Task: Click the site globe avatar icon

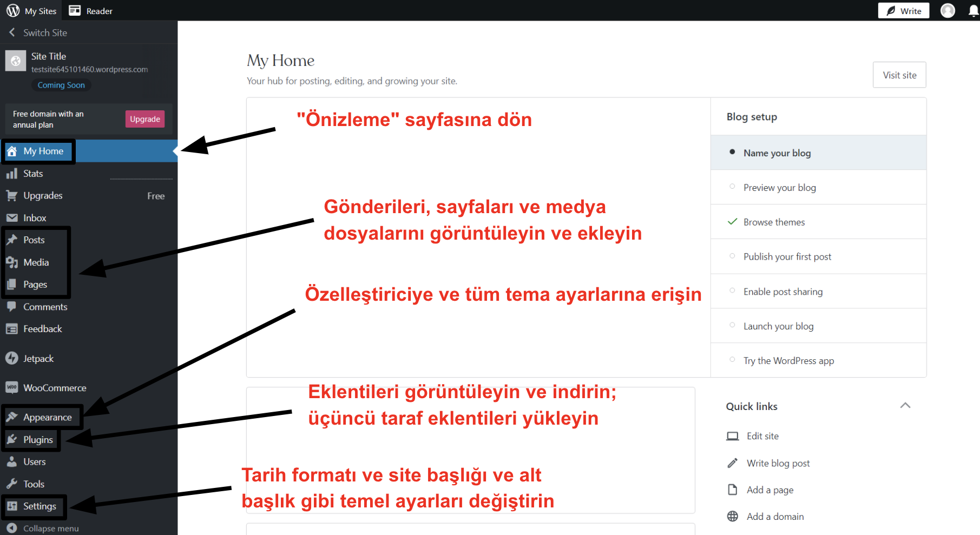Action: click(x=16, y=61)
